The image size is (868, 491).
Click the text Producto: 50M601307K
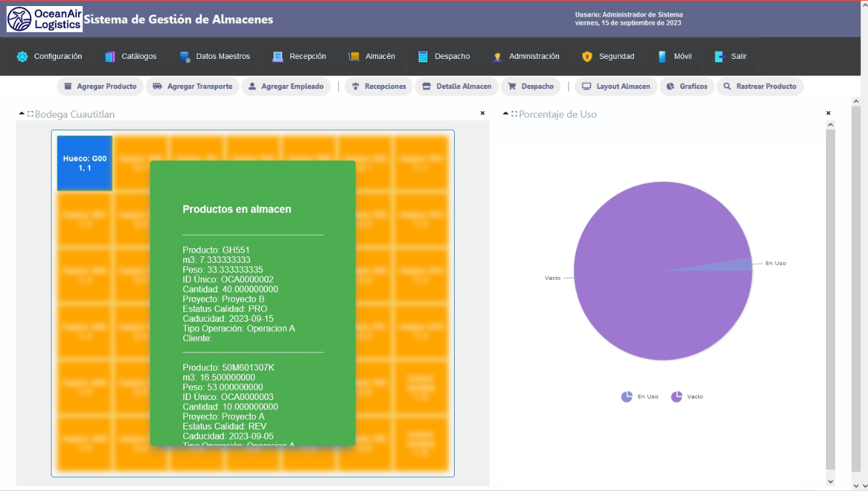[229, 368]
